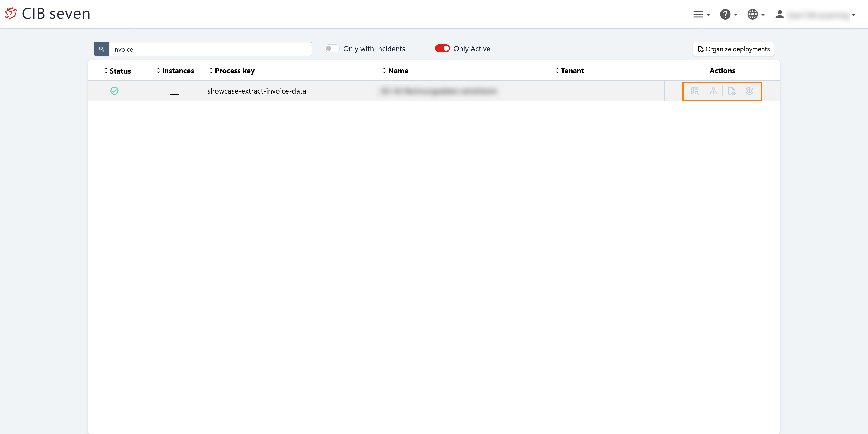Screen dimensions: 868x434
Task: Sort table by Status column
Action: click(117, 71)
